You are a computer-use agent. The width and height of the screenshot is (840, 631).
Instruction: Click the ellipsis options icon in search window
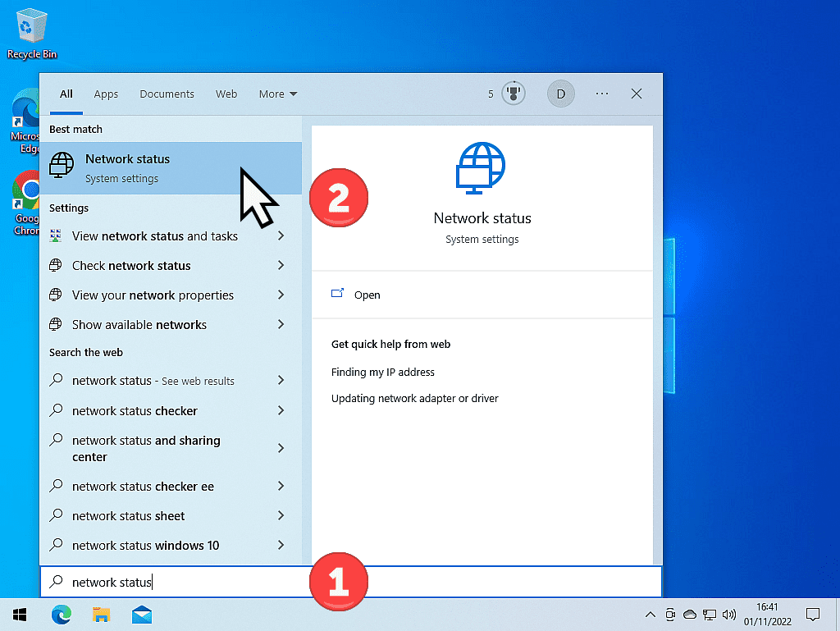click(x=602, y=94)
